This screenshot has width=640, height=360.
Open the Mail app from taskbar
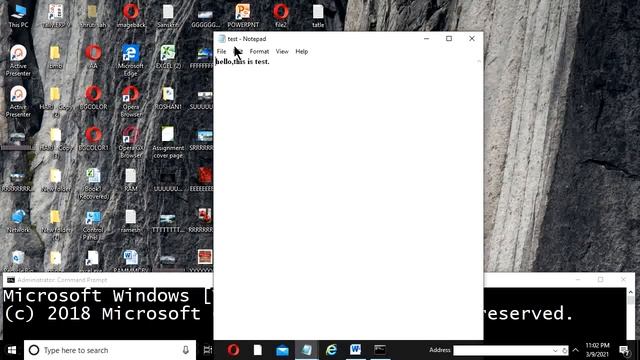tap(282, 350)
